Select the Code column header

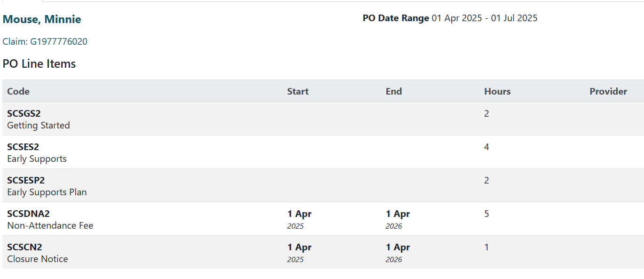[x=18, y=91]
